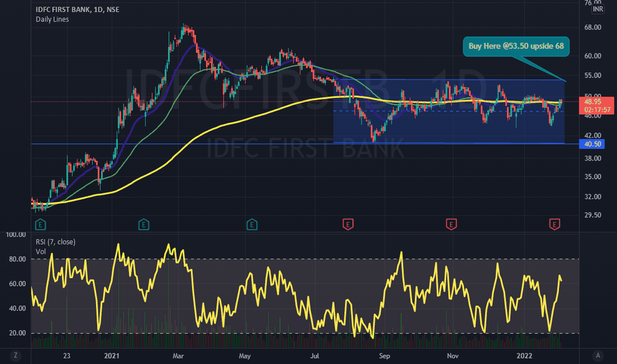Click the 80.00 RSI scale label
Image resolution: width=617 pixels, height=364 pixels.
(18, 259)
